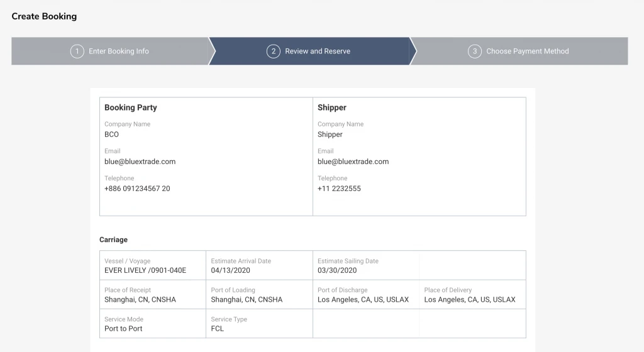The image size is (644, 352).
Task: Click the Estimate Sailing Date 03/30/2020
Action: (x=337, y=271)
